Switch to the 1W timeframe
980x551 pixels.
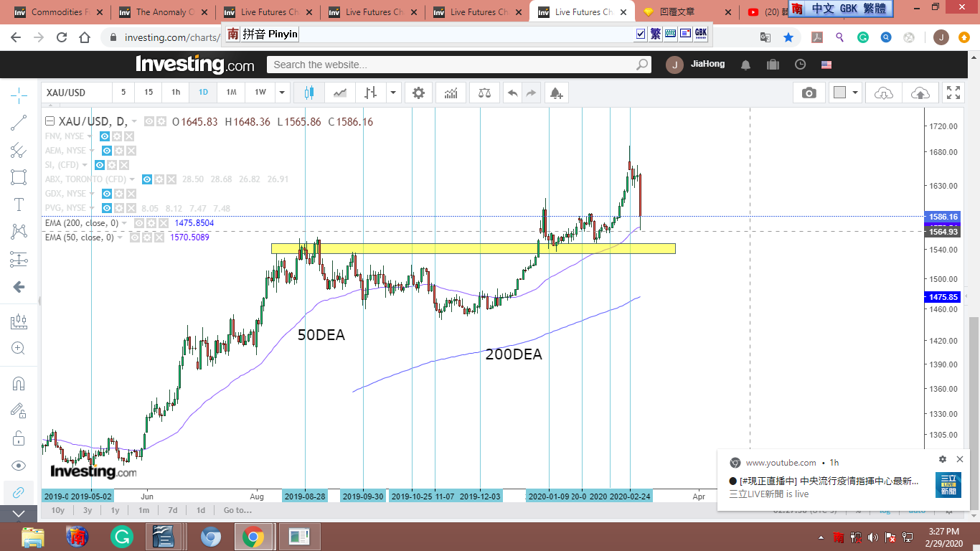(x=260, y=93)
